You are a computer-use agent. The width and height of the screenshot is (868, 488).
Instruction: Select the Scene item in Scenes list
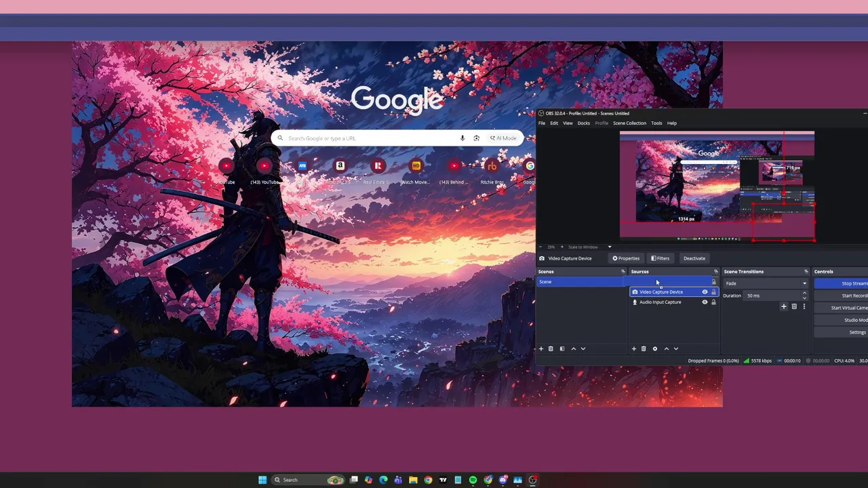581,282
